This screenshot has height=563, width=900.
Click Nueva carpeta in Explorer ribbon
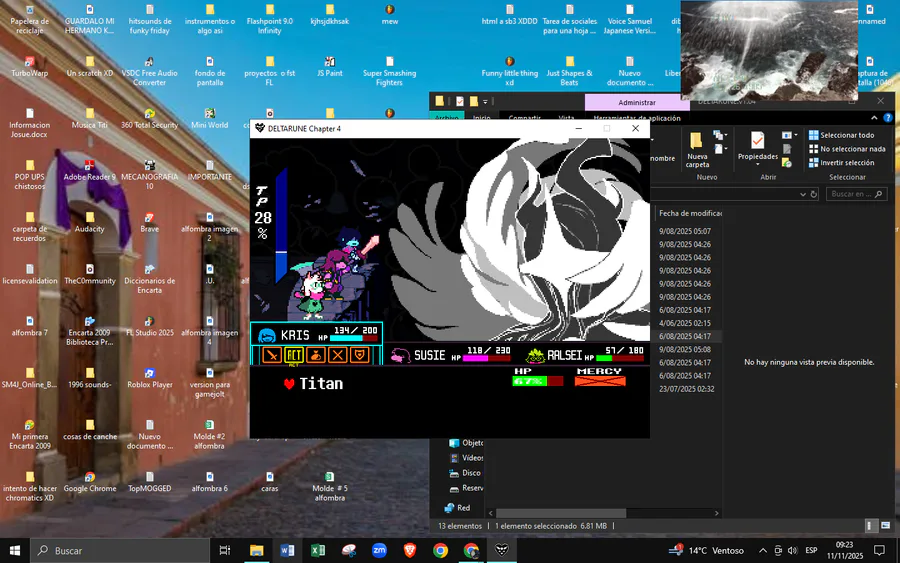click(697, 150)
